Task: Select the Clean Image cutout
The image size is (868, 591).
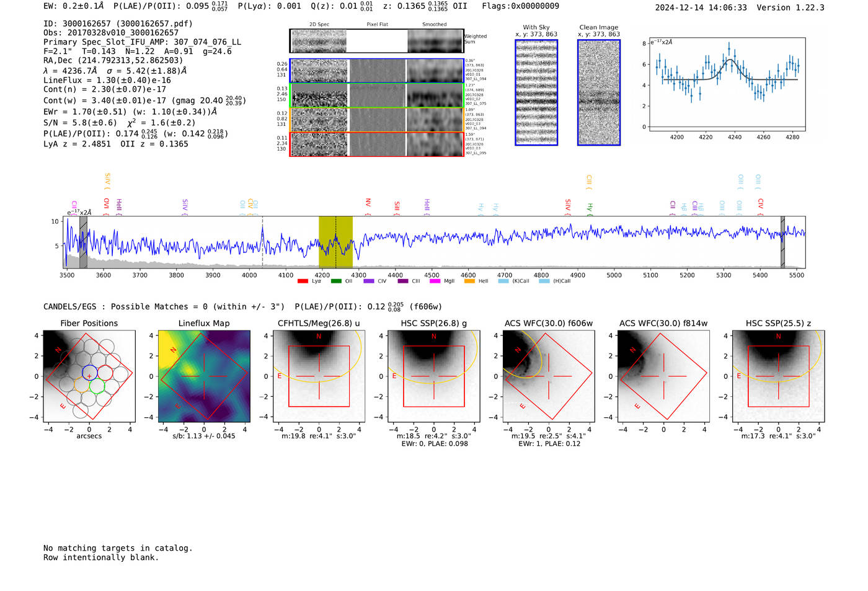Action: click(x=599, y=92)
